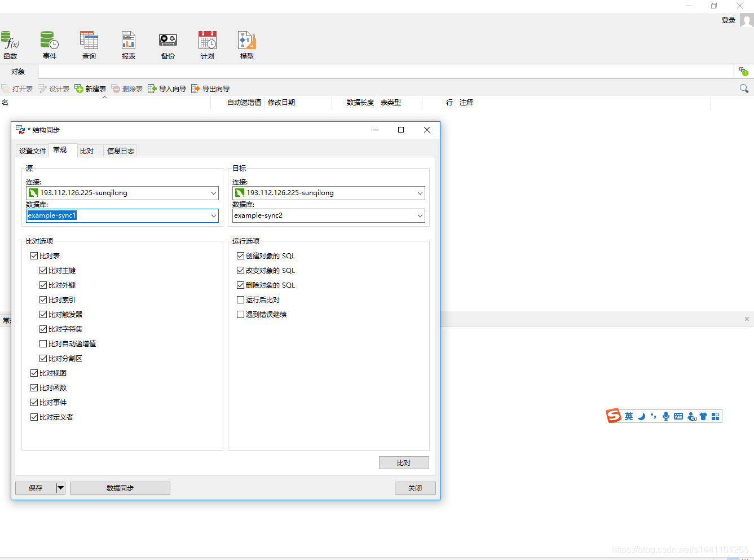This screenshot has width=754, height=560.
Task: Enable the 比对自动递增值 checkbox
Action: [43, 343]
